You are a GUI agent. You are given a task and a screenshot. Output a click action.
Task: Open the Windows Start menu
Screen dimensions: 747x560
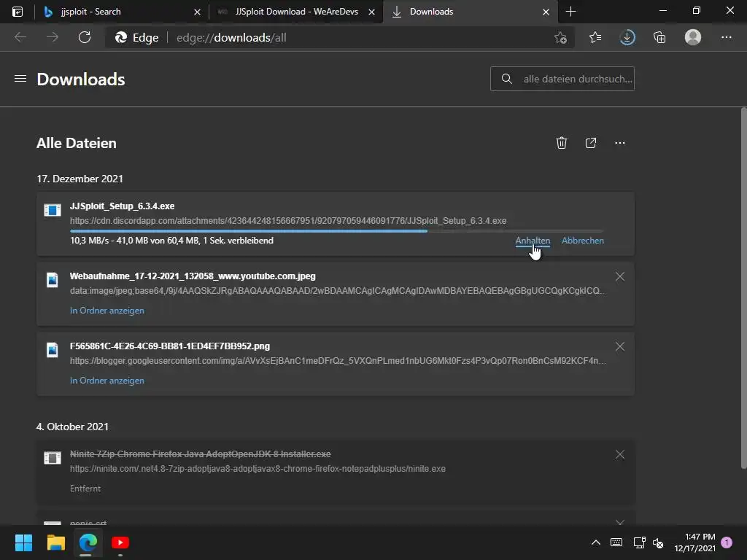(x=23, y=542)
